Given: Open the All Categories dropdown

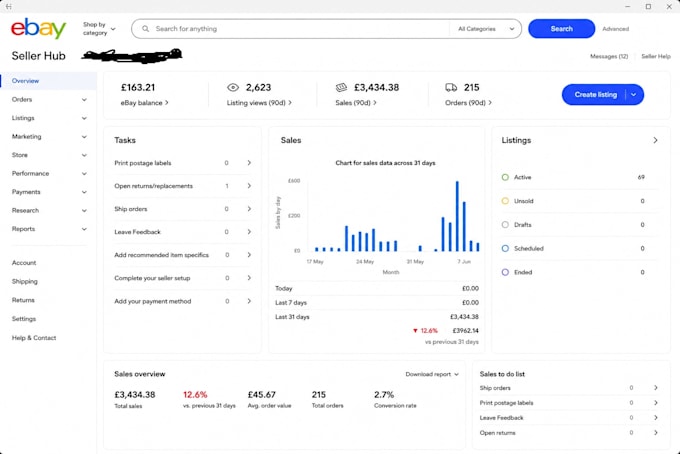Looking at the screenshot, I should pyautogui.click(x=486, y=29).
